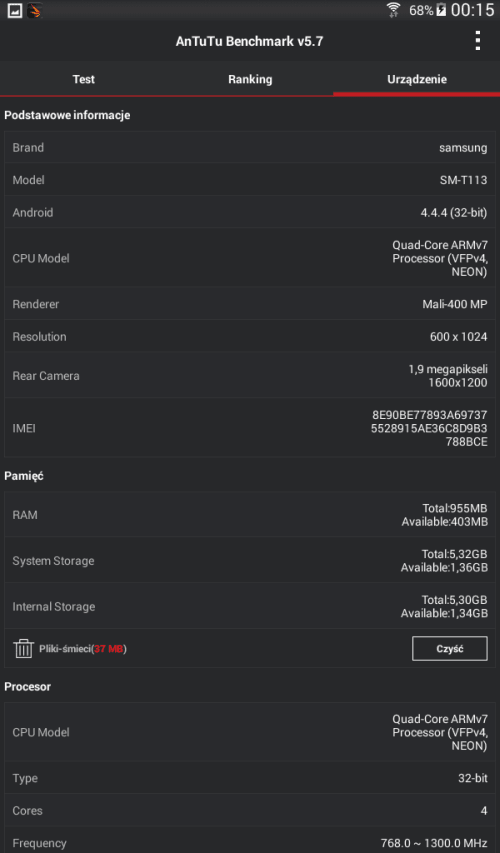
Task: Select the Renderer Mali-400 MP row
Action: [250, 304]
